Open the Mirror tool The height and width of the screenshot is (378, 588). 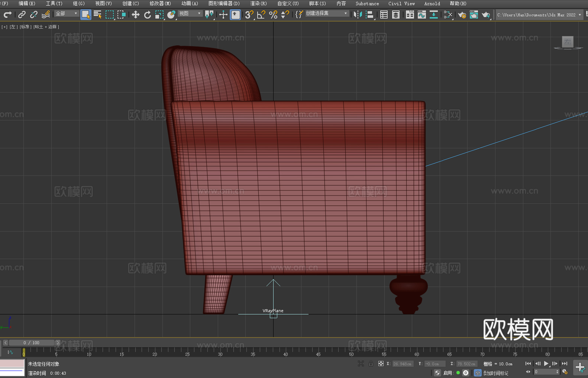coord(358,14)
